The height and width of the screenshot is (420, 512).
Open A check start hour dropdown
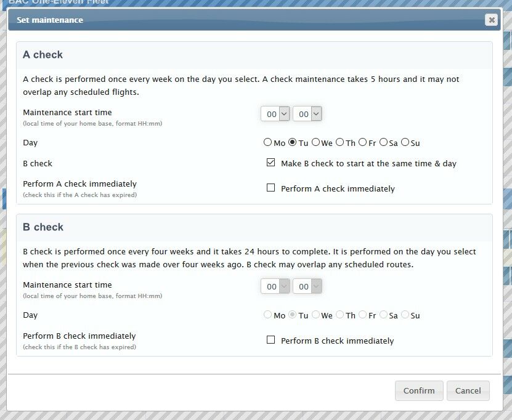275,114
